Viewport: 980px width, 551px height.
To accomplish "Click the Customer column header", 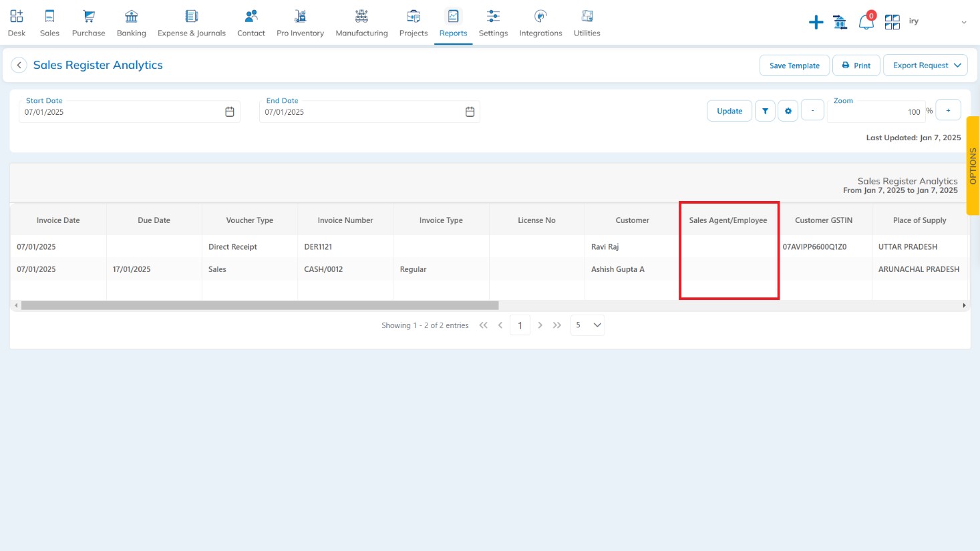I will coord(633,220).
